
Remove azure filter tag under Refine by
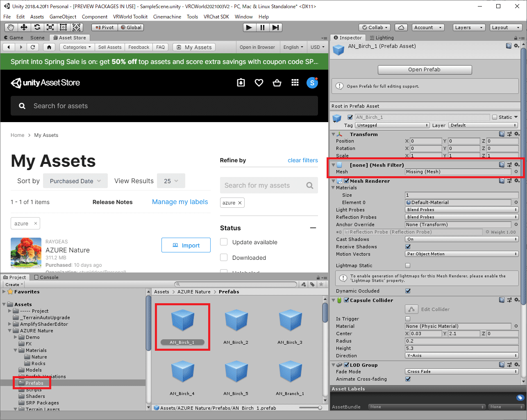[240, 203]
